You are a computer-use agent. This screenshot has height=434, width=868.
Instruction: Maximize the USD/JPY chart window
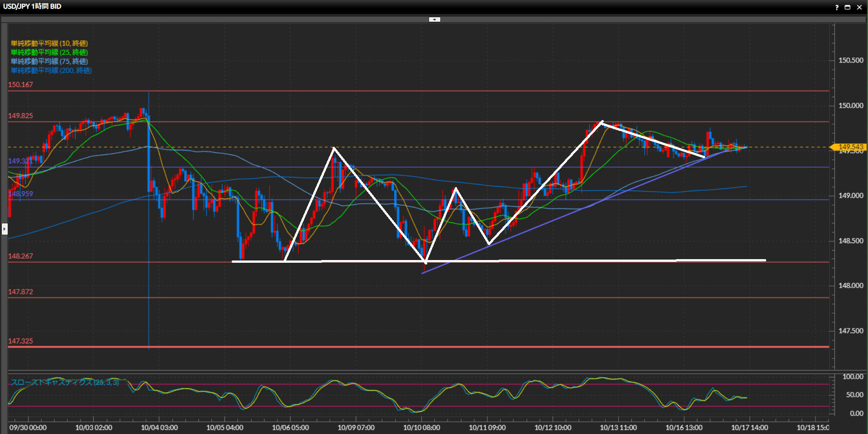(x=848, y=7)
